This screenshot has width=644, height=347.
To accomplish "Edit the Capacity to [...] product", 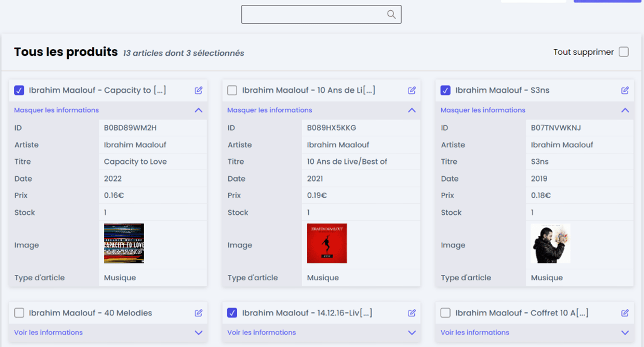I will pyautogui.click(x=199, y=90).
